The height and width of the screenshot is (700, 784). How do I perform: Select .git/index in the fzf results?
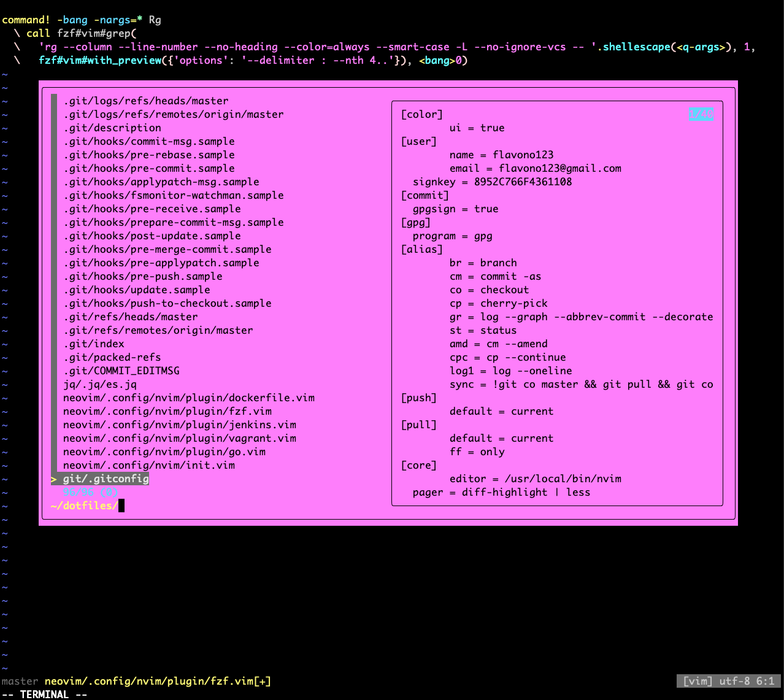click(93, 344)
